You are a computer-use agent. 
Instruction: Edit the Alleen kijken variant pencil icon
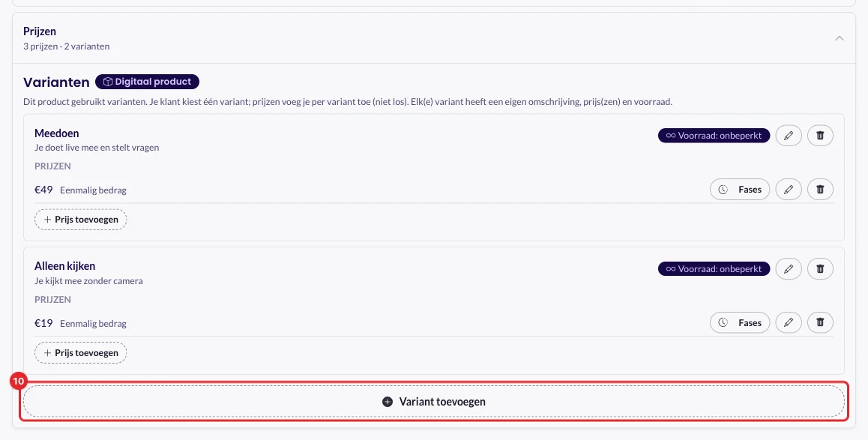click(789, 269)
